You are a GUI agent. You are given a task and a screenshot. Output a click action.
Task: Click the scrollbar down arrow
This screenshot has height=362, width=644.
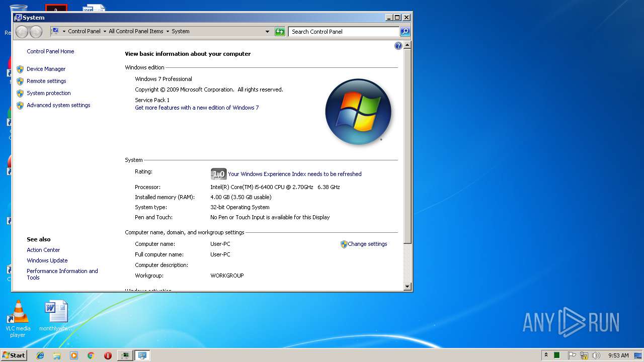[x=408, y=287]
